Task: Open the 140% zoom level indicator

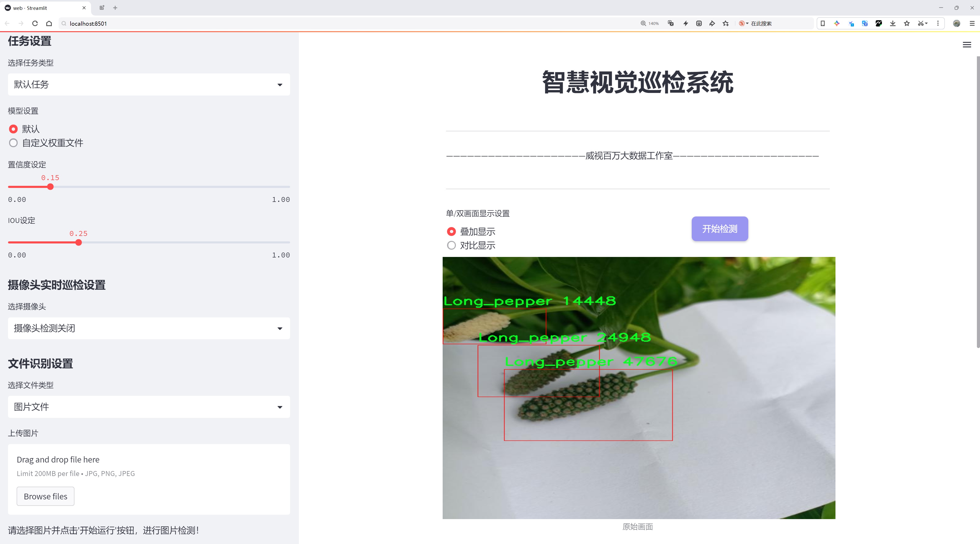Action: pyautogui.click(x=650, y=23)
